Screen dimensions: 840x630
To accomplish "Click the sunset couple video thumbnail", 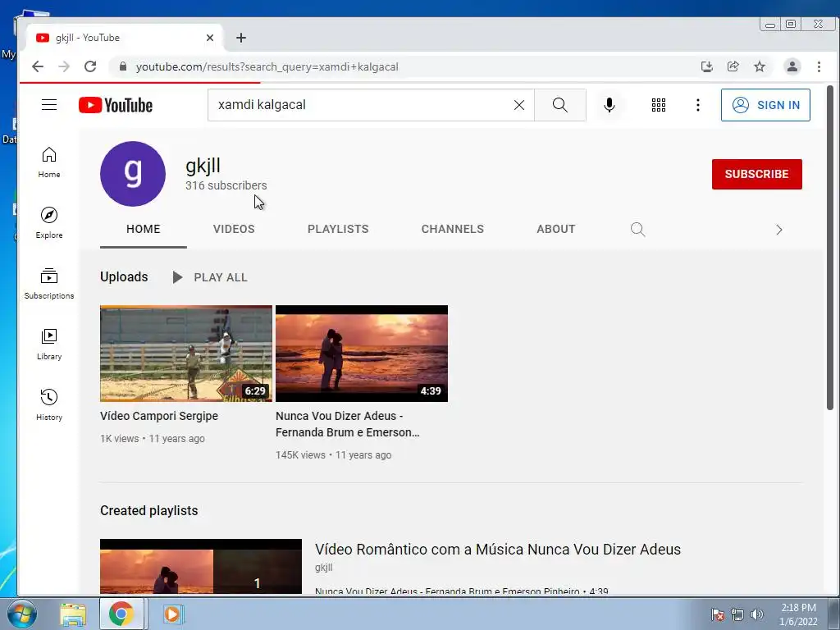I will tap(362, 354).
